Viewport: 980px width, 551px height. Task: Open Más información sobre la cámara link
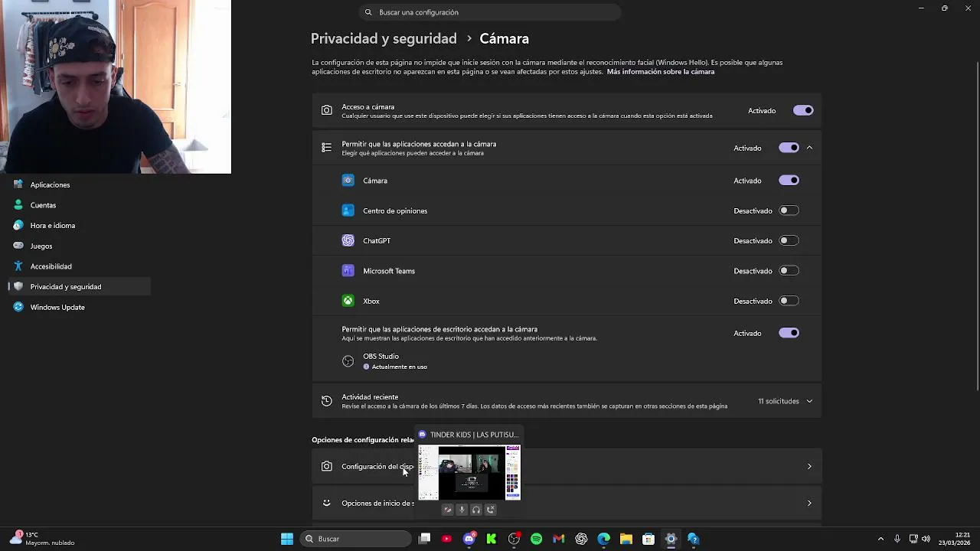661,72
